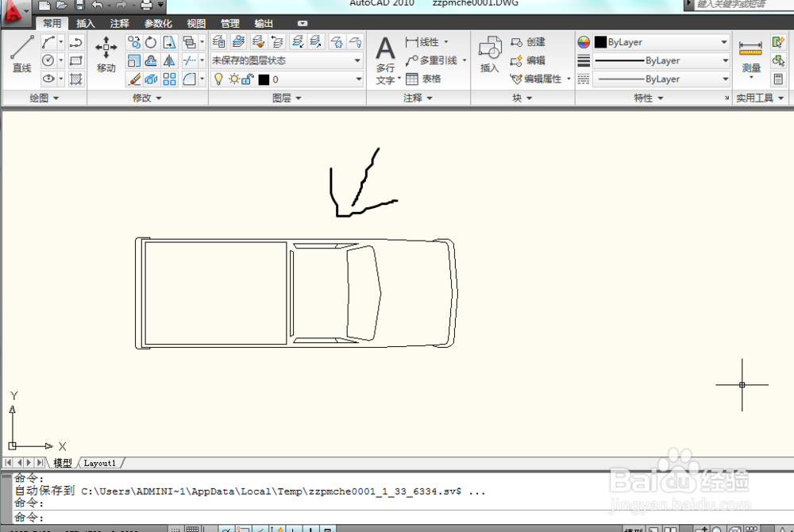This screenshot has height=532, width=794.
Task: Click the Layer Previous icon
Action: (x=277, y=41)
